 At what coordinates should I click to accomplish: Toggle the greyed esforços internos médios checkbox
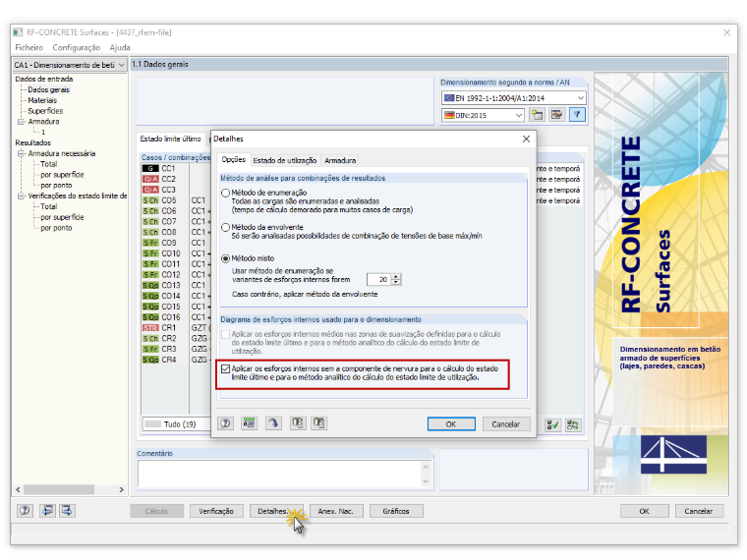coord(226,334)
